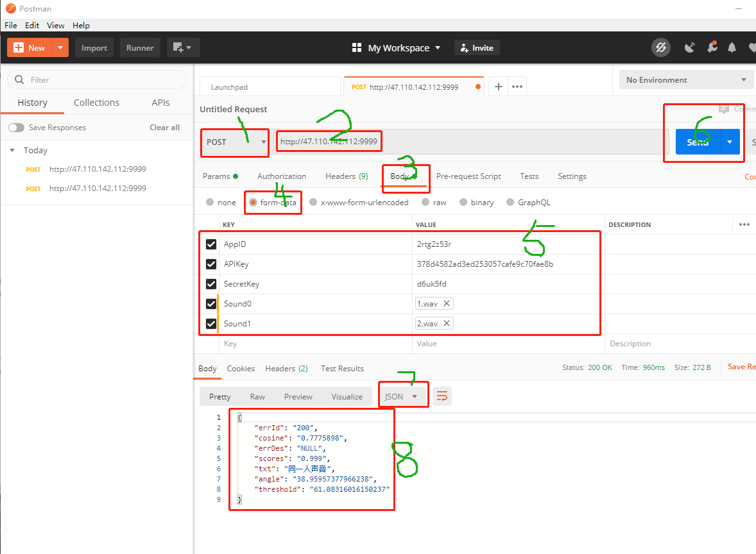Uncheck the Sound0 row checkbox

[x=211, y=304]
